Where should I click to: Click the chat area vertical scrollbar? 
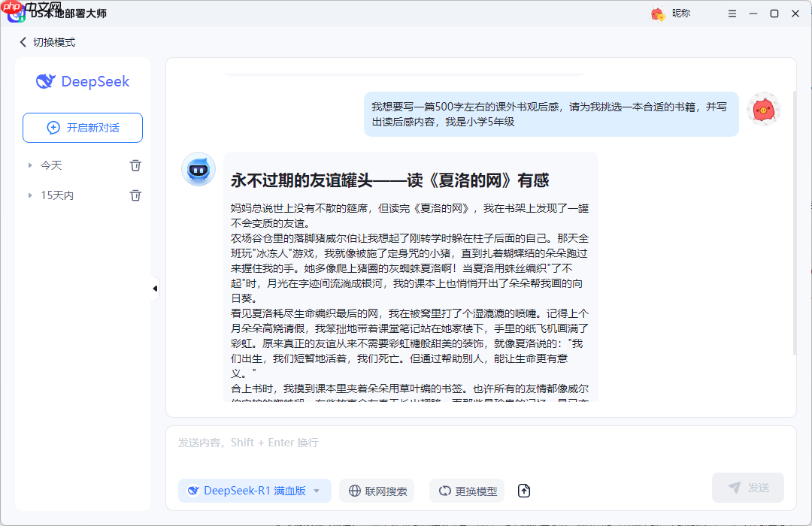(x=794, y=222)
